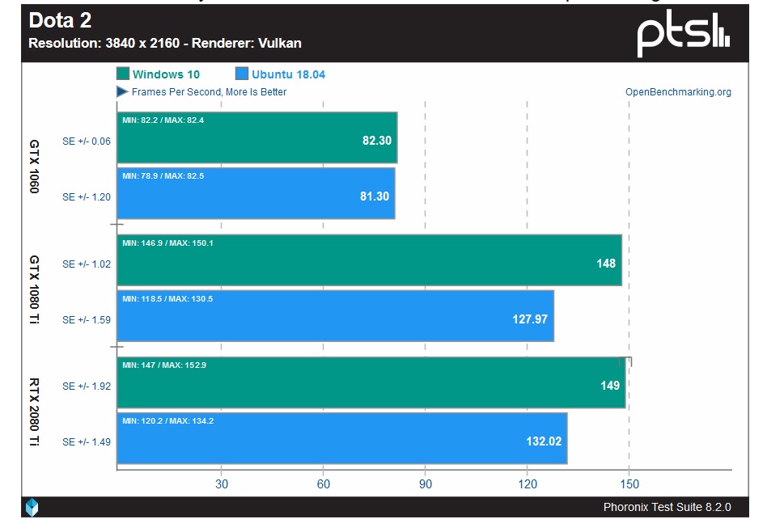Select the Windows 10 legend label
Screen dimensions: 767x532
(x=166, y=74)
